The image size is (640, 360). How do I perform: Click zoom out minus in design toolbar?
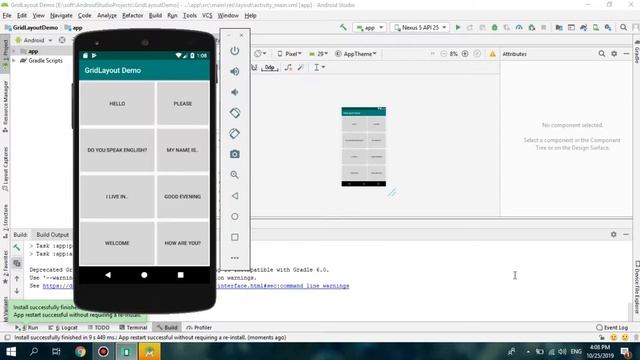click(x=444, y=54)
